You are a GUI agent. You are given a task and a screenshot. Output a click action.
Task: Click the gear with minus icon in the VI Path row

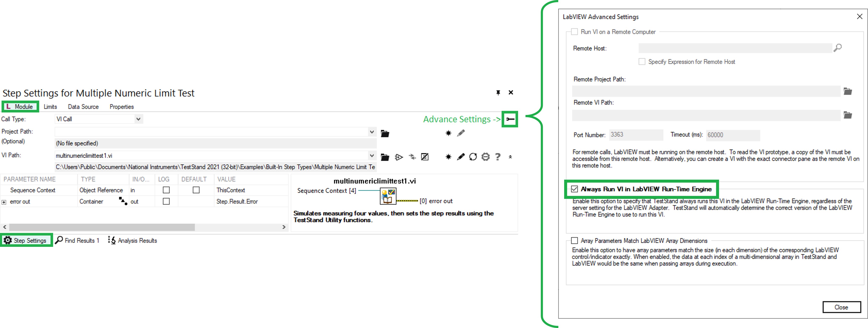coord(485,157)
